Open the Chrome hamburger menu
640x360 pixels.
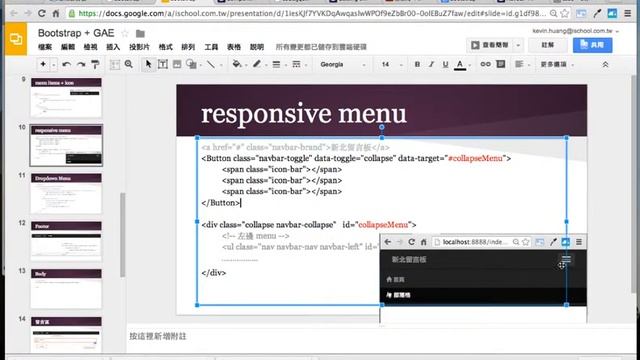(x=628, y=13)
